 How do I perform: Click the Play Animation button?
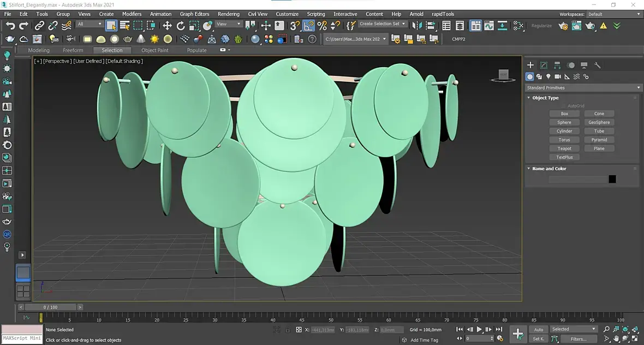coord(479,329)
